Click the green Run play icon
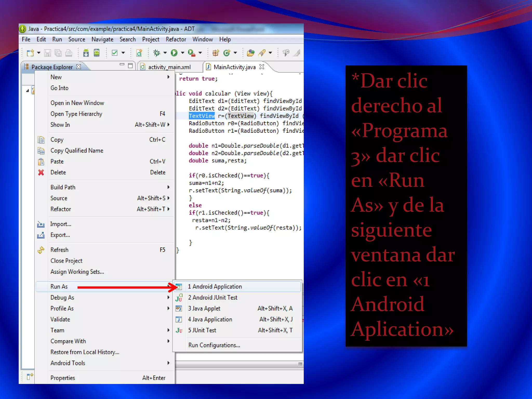 [174, 53]
